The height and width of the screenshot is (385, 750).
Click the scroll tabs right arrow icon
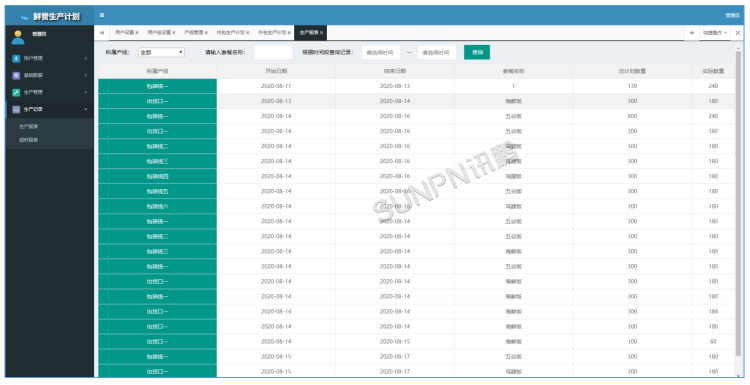pos(692,33)
